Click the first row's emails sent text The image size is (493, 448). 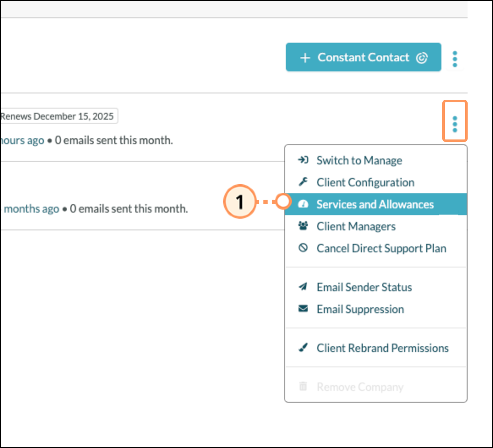114,140
